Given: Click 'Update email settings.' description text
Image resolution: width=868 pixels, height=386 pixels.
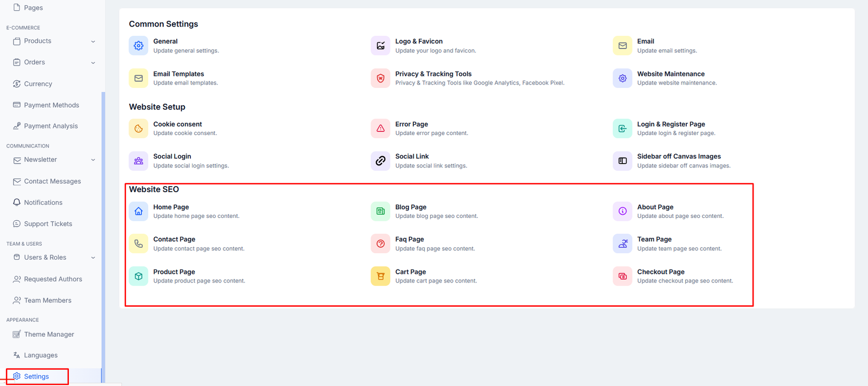Looking at the screenshot, I should tap(667, 50).
